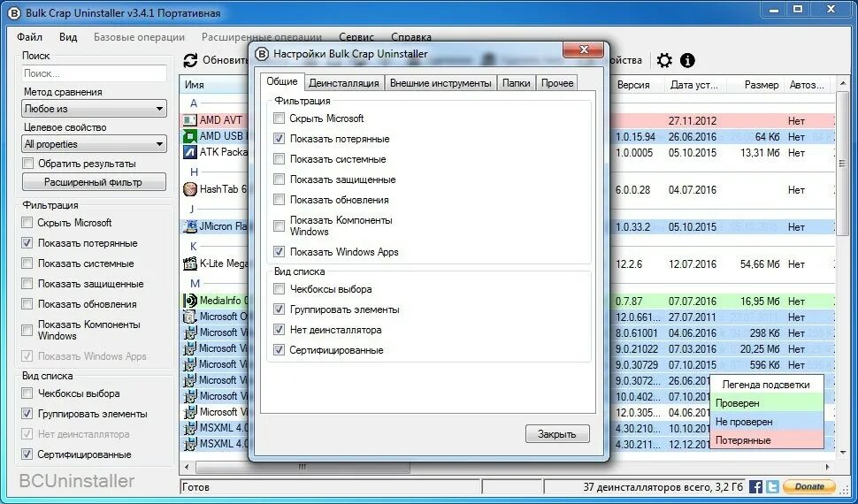Screen dimensions: 858x504
Task: Select the AMD AVT program icon
Action: point(190,120)
